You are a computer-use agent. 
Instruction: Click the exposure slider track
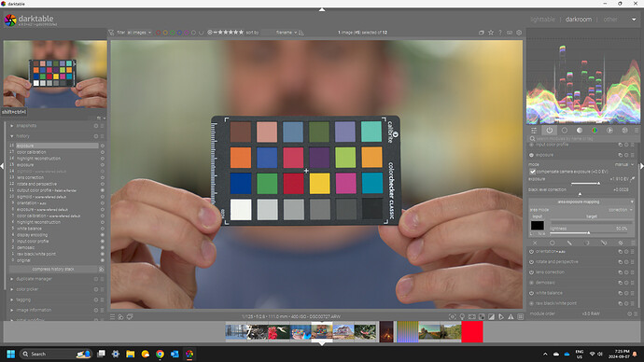[x=585, y=183]
